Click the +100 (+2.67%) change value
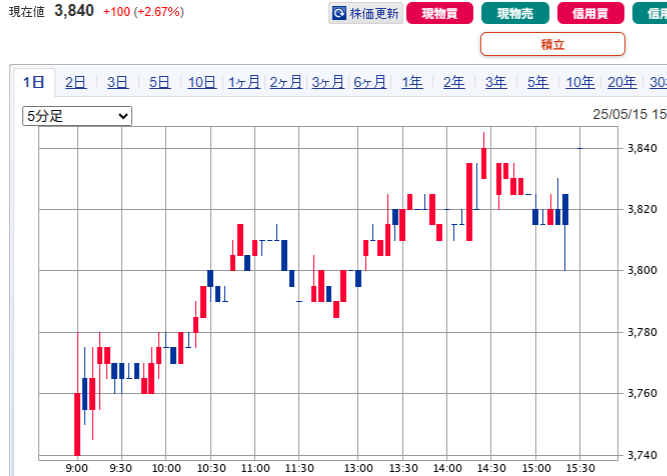The image size is (667, 476). [x=143, y=11]
